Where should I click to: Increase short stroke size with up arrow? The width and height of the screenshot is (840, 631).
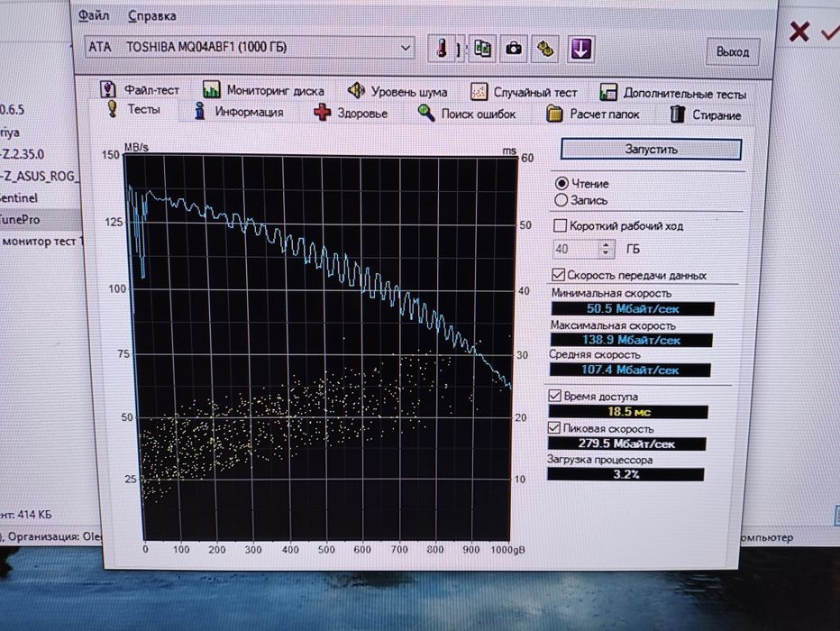click(x=606, y=244)
